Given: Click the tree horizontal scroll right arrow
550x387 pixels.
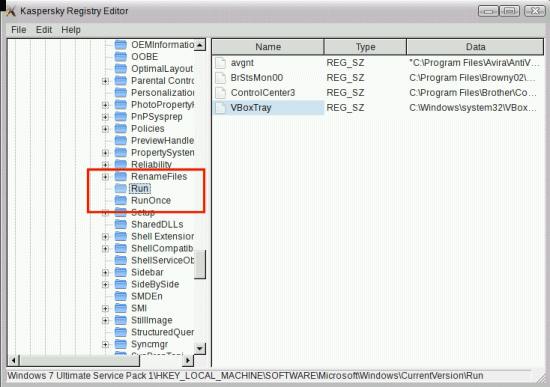Looking at the screenshot, I should click(x=188, y=360).
